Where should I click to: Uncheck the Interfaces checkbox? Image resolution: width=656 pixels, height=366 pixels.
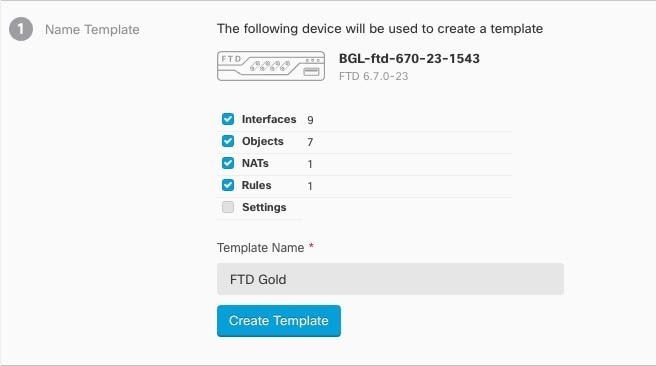click(x=228, y=119)
